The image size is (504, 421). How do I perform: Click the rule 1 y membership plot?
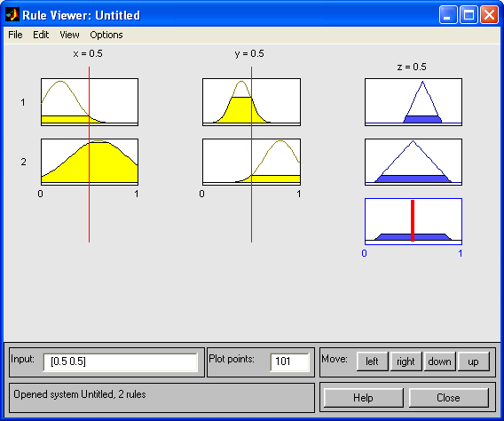pyautogui.click(x=252, y=102)
